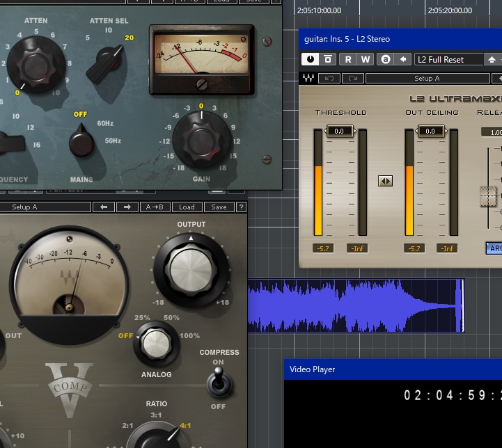Image resolution: width=502 pixels, height=448 pixels.
Task: Click the Threshold right peak value -Inf
Action: (357, 248)
